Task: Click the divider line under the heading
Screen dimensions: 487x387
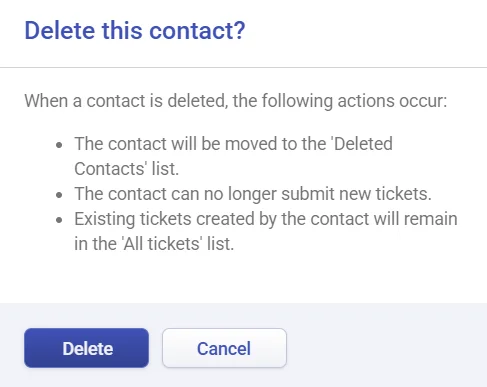Action: point(243,67)
